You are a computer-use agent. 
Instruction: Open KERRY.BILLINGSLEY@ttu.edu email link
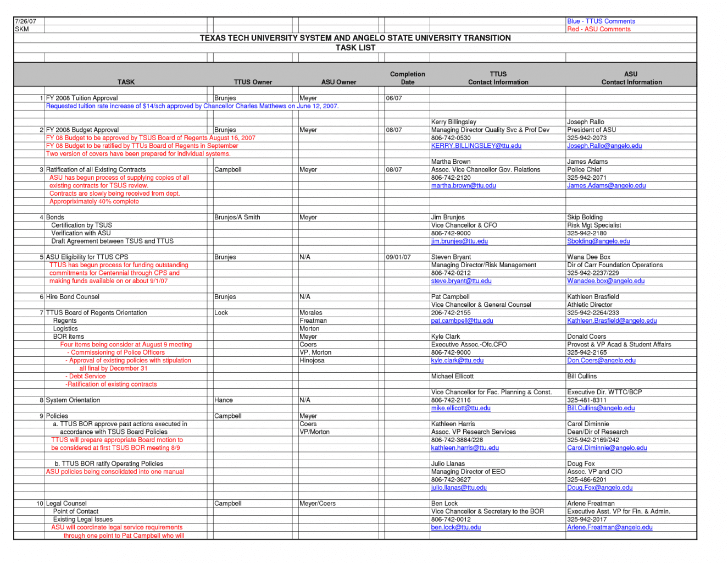pos(476,146)
